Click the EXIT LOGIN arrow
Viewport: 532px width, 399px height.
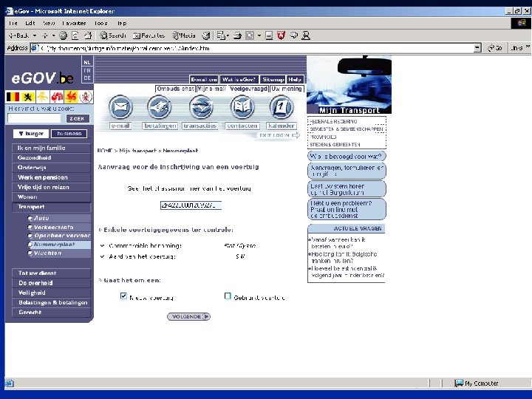point(296,135)
